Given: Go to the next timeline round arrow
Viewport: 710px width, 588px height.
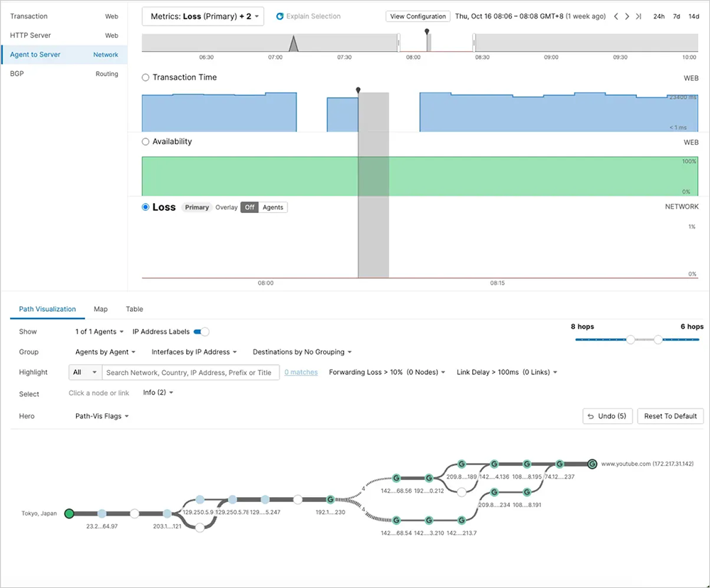Looking at the screenshot, I should click(627, 16).
